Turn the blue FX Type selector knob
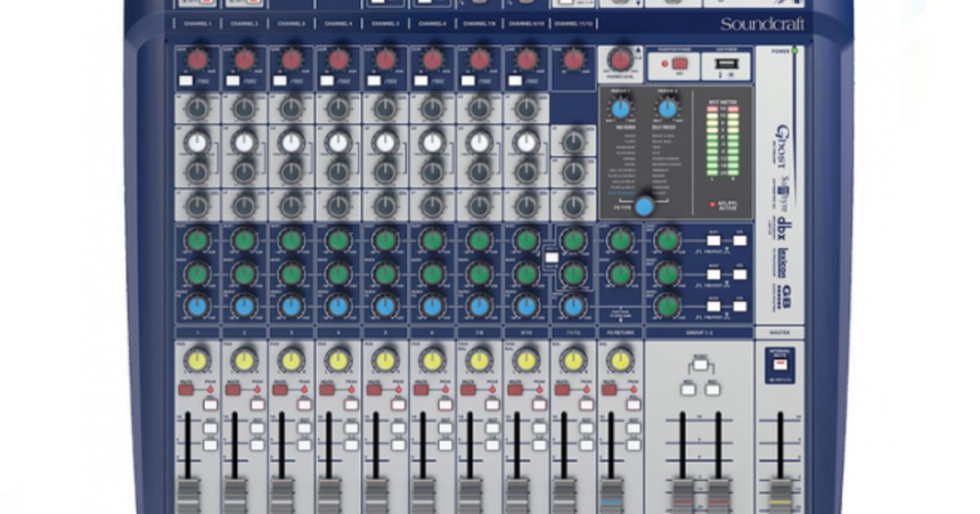Screen dimensions: 980x514 click(x=645, y=206)
